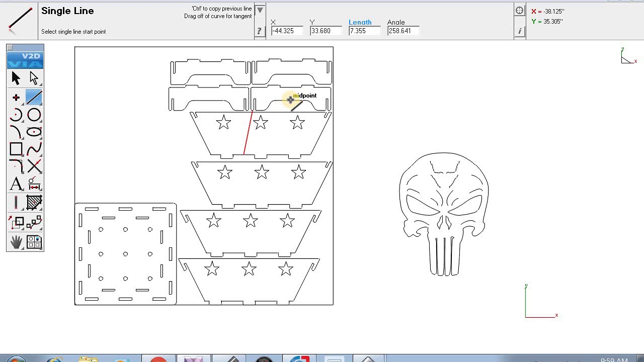Select the Dimension tool
The height and width of the screenshot is (362, 644).
(34, 184)
